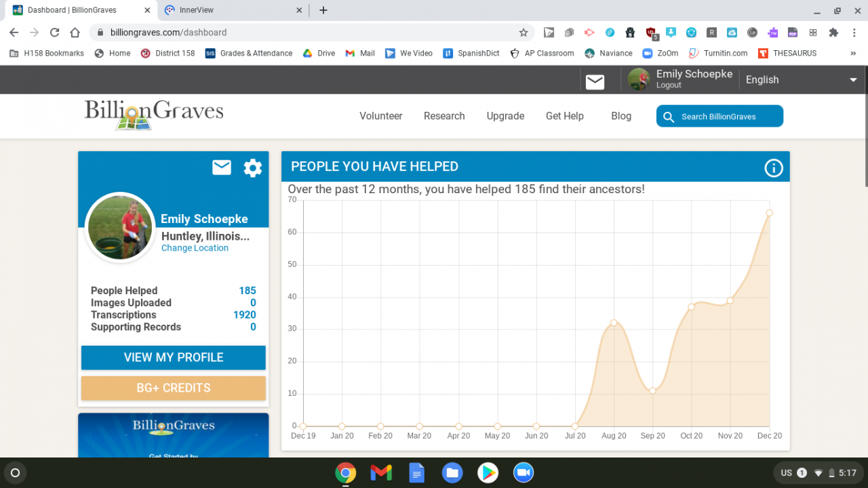The width and height of the screenshot is (868, 488).
Task: Click Emily Schoepke's small header avatar
Action: point(639,79)
